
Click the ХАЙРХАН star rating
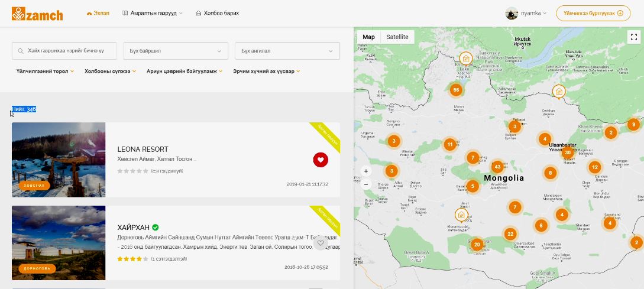tap(132, 259)
